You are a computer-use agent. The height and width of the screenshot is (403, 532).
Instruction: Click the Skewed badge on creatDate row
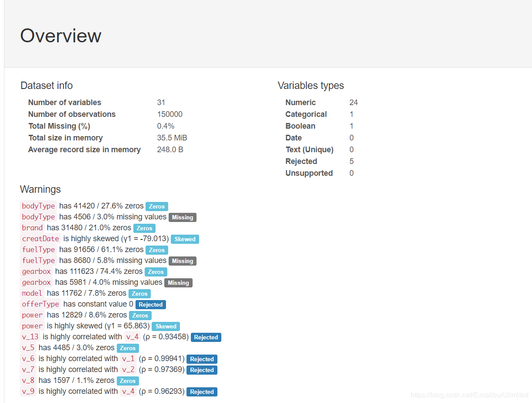185,239
